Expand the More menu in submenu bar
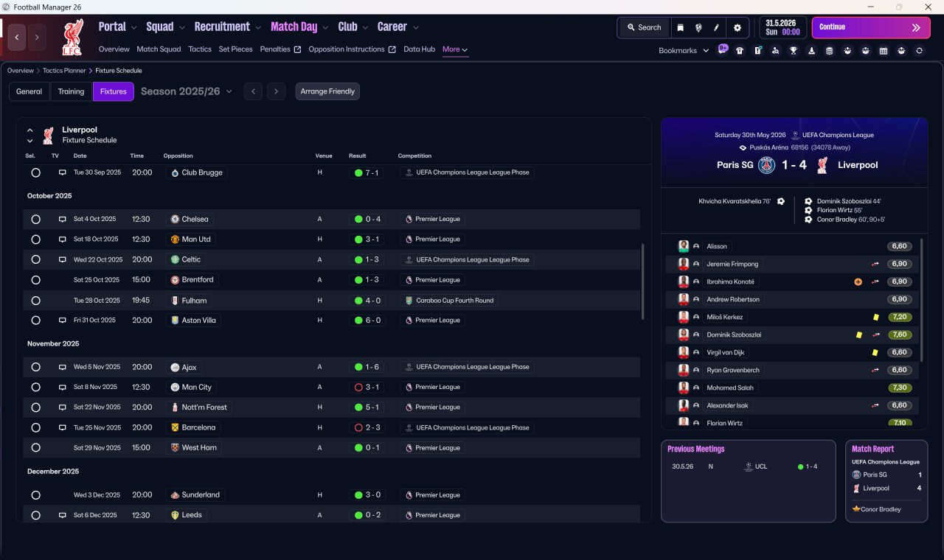 click(x=455, y=49)
